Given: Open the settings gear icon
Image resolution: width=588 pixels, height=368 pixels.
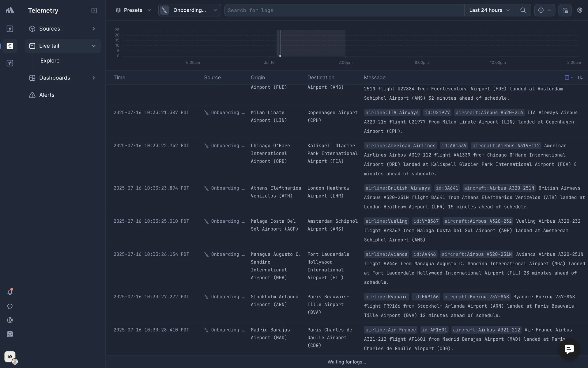Looking at the screenshot, I should 579,10.
